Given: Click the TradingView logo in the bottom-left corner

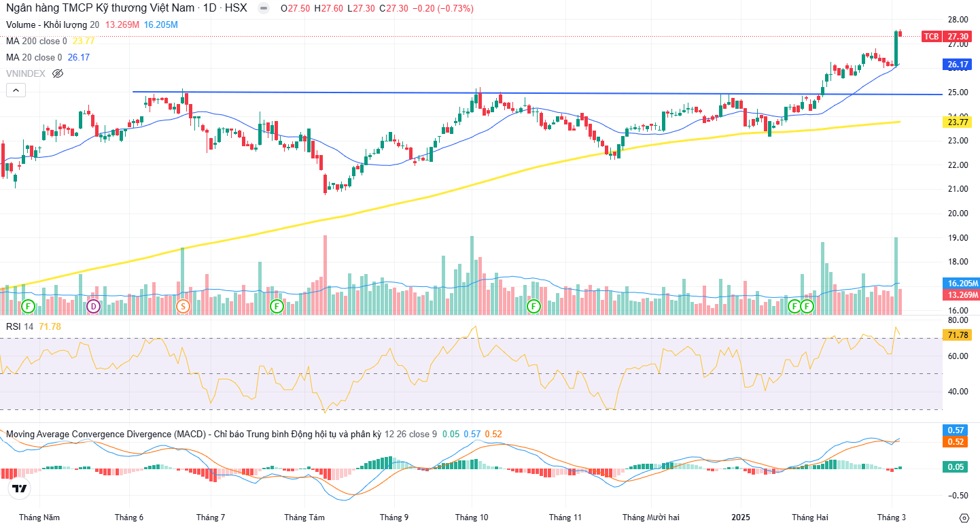Looking at the screenshot, I should pyautogui.click(x=19, y=489).
